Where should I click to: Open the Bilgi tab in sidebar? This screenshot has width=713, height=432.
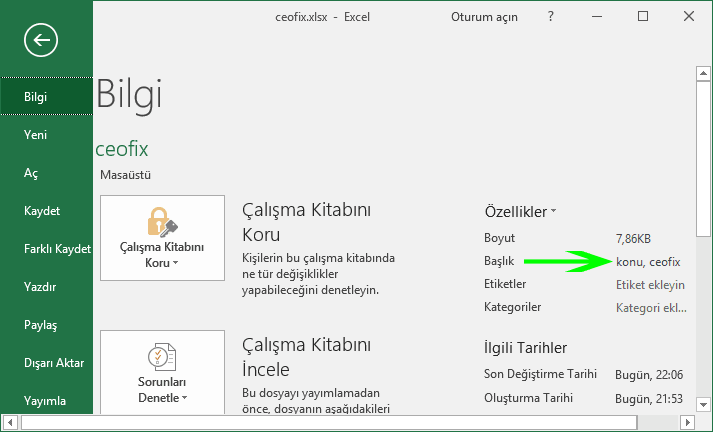[x=46, y=96]
